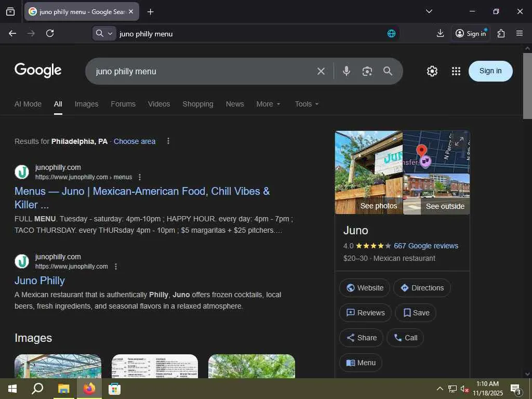The height and width of the screenshot is (399, 532).
Task: Open Firefox View in the tab bar
Action: coord(10,11)
